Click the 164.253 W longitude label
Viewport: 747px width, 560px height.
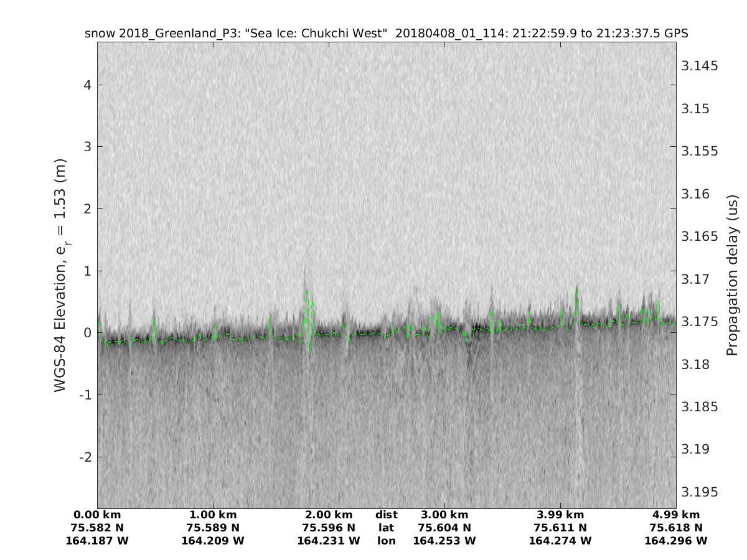pos(444,541)
